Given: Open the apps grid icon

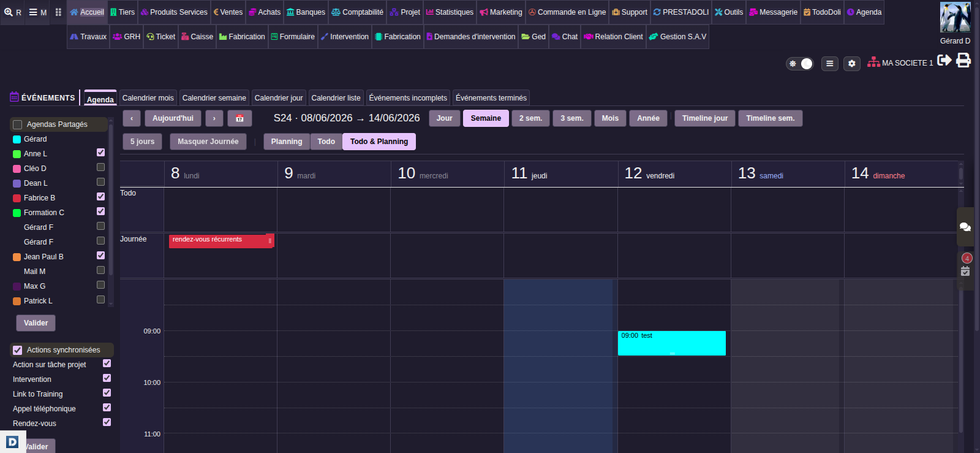Looking at the screenshot, I should (58, 12).
